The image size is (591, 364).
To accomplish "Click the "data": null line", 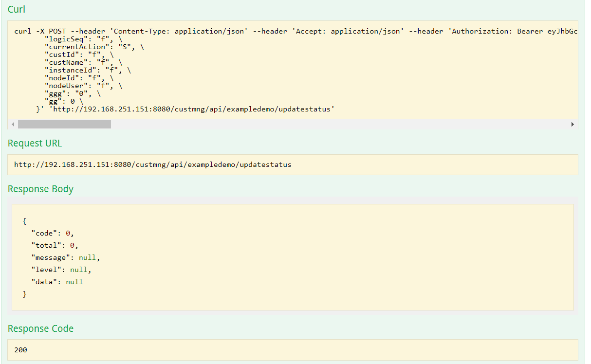I will (57, 282).
